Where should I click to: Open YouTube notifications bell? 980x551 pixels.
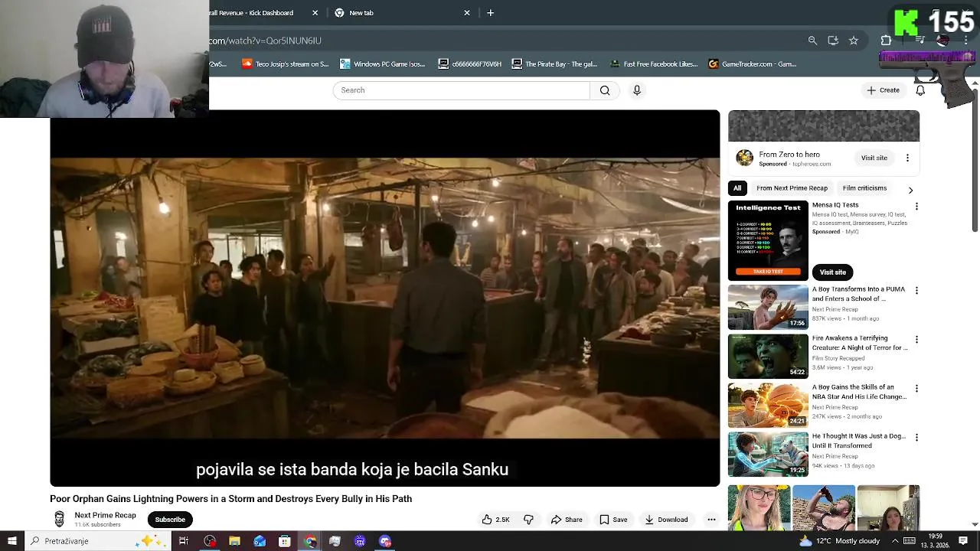(x=920, y=90)
